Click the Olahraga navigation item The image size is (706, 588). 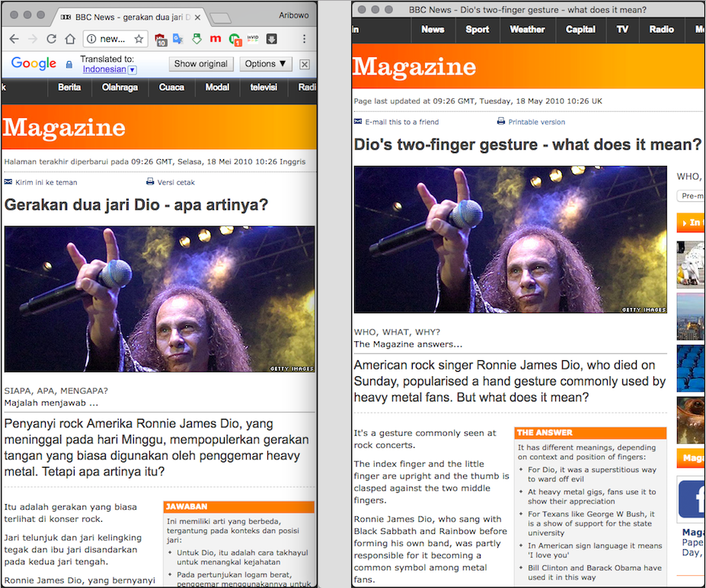pos(120,88)
